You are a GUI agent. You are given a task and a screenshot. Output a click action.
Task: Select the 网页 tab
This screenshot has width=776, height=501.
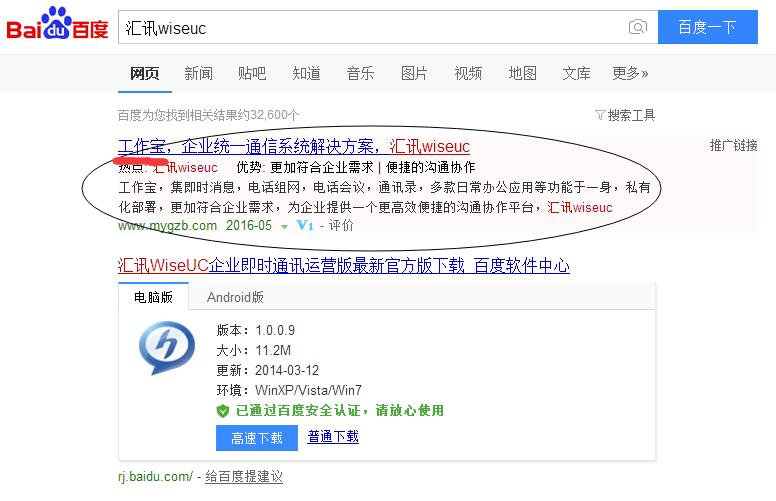click(x=145, y=73)
